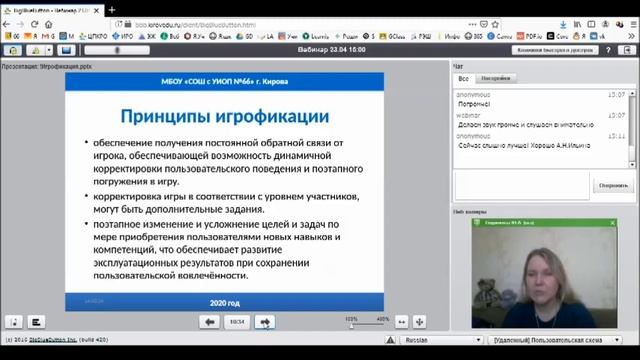Open the Firefox hamburger menu
Viewport: 640px width, 360px height.
coord(633,24)
